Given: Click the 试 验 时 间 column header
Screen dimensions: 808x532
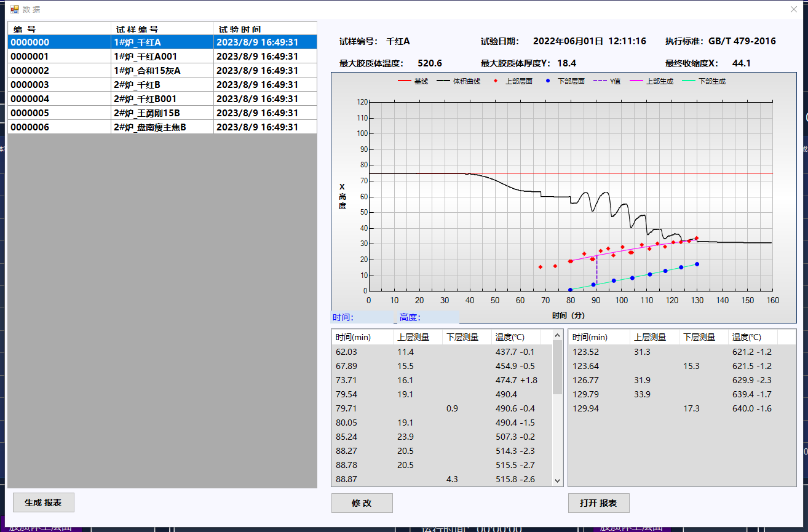Looking at the screenshot, I should (265, 29).
